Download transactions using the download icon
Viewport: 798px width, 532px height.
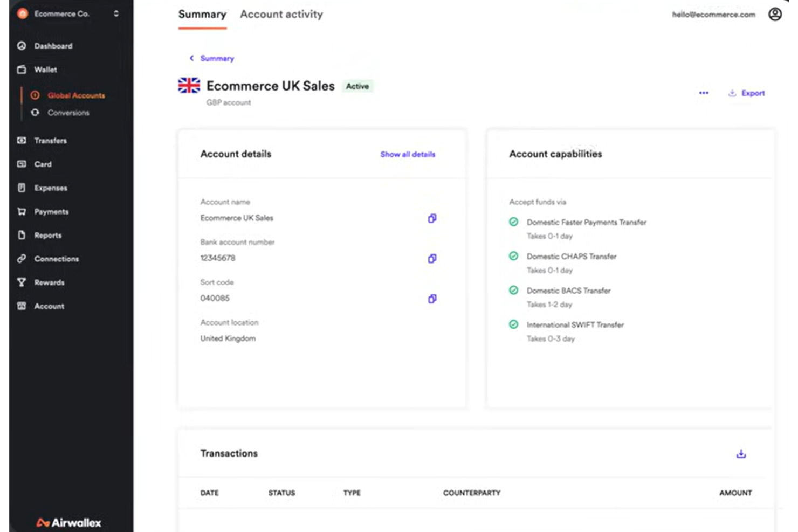[x=741, y=454]
